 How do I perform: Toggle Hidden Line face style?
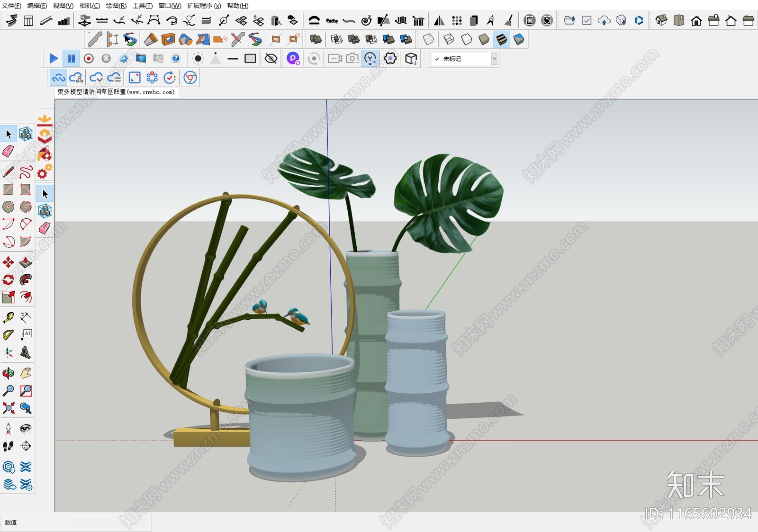[467, 39]
